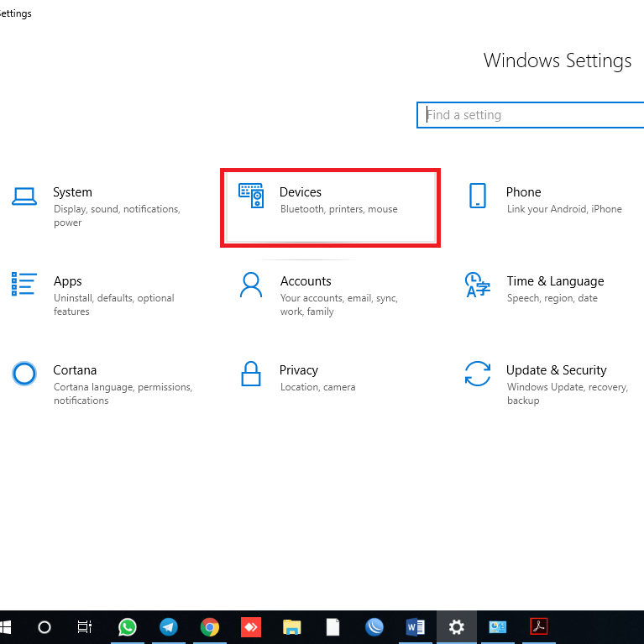Image resolution: width=644 pixels, height=644 pixels.
Task: Open Google Chrome from the taskbar
Action: pyautogui.click(x=210, y=626)
